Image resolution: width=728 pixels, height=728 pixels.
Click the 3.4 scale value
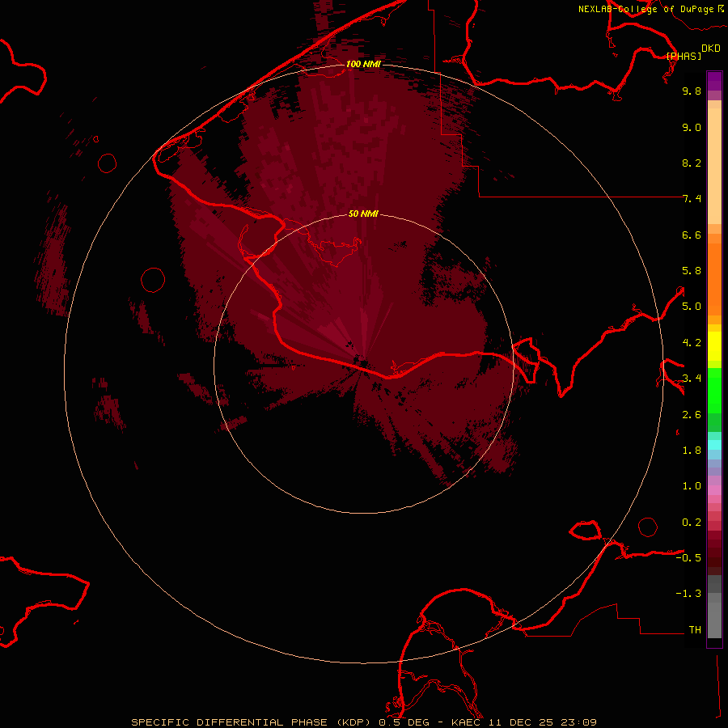pos(692,379)
